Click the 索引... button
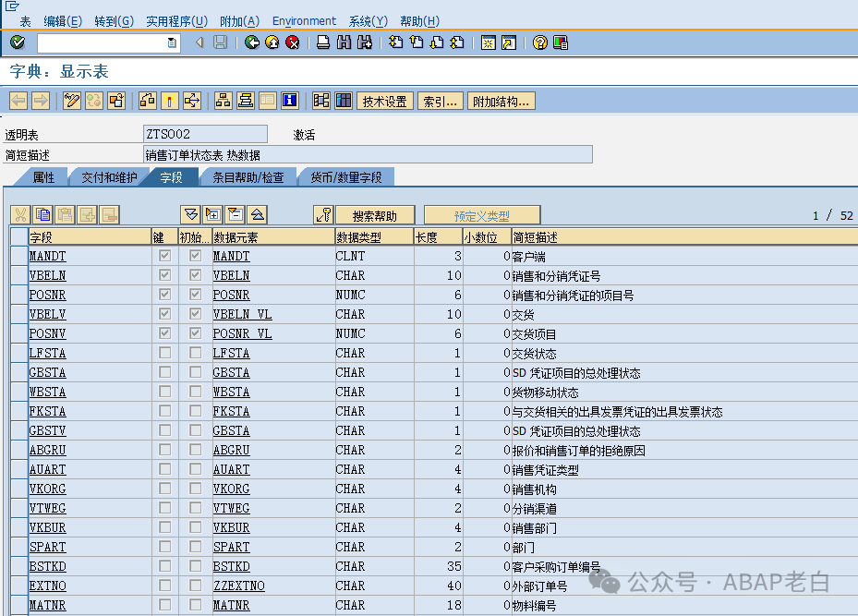858x616 pixels. tap(441, 102)
